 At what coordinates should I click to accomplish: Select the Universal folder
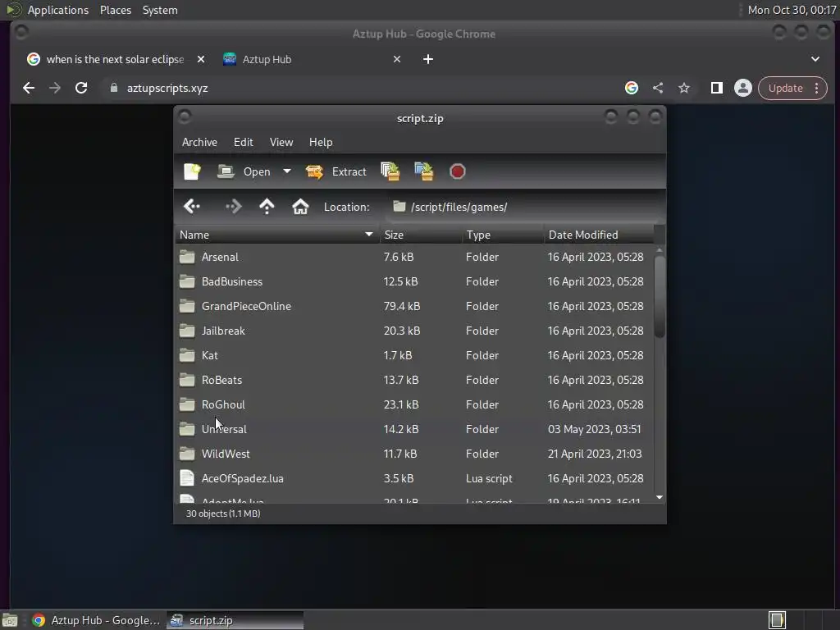tap(415, 430)
